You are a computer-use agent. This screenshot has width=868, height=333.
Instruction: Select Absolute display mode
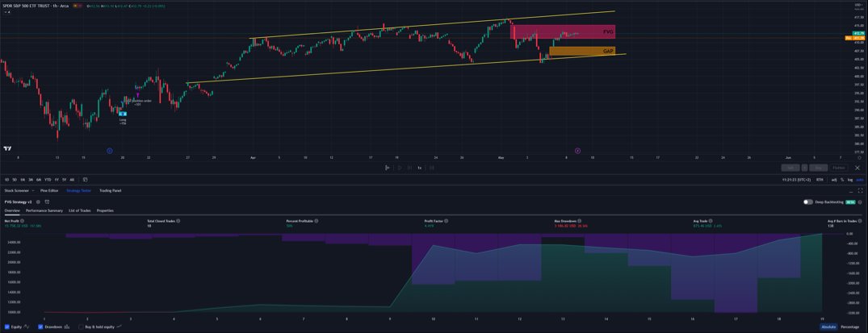pyautogui.click(x=828, y=327)
